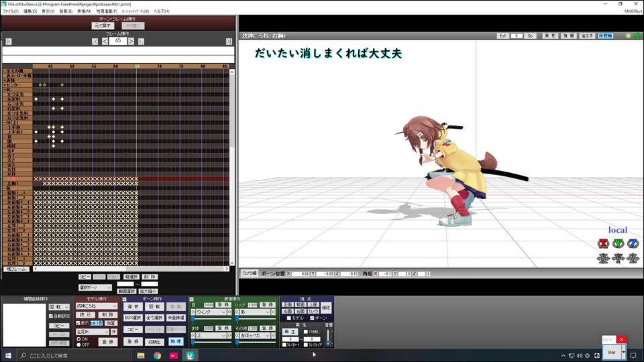Open the ヘルプ(H) menu
The image size is (644, 362).
[162, 11]
